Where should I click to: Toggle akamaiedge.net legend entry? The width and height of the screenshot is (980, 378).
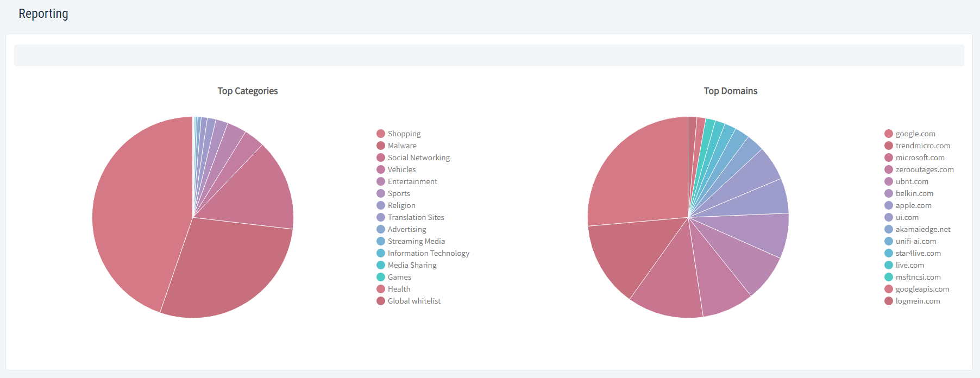tap(918, 229)
